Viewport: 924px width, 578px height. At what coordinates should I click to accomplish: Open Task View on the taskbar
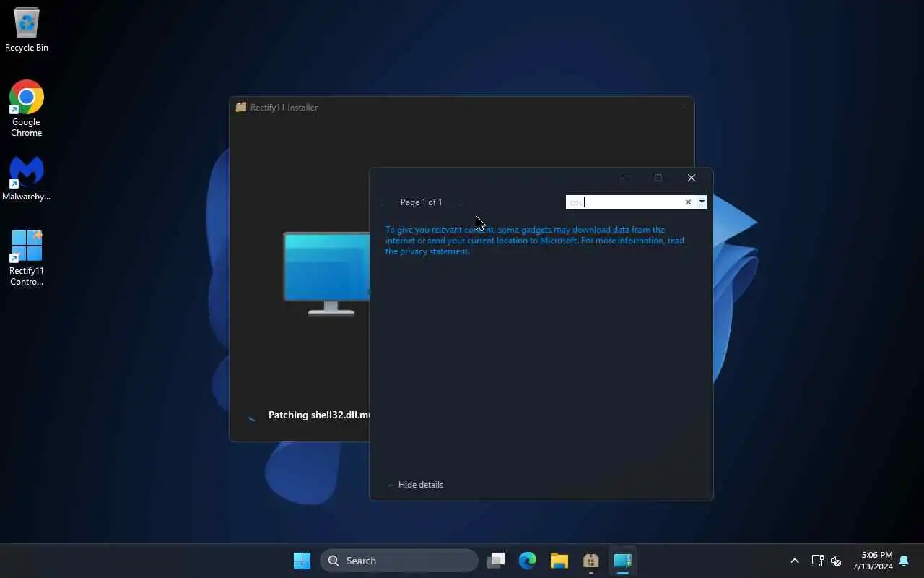coord(496,561)
